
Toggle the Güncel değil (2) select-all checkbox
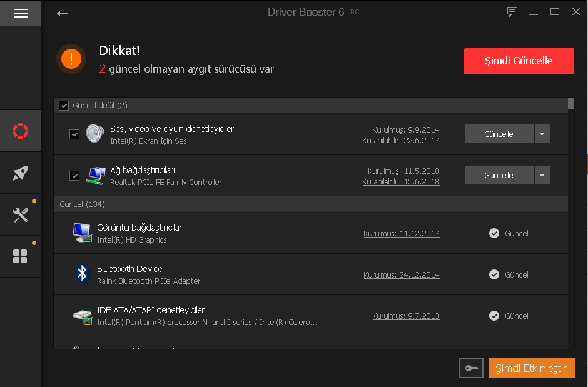click(x=64, y=106)
